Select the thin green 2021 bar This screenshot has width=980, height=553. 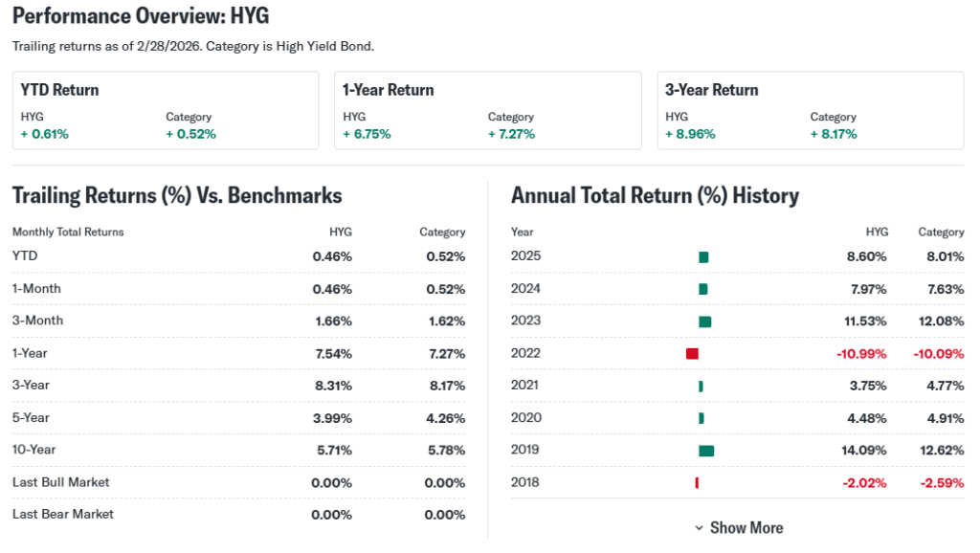pyautogui.click(x=701, y=387)
